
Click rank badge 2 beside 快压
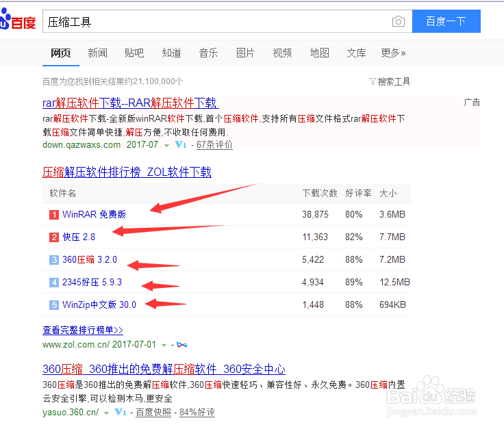click(x=54, y=237)
